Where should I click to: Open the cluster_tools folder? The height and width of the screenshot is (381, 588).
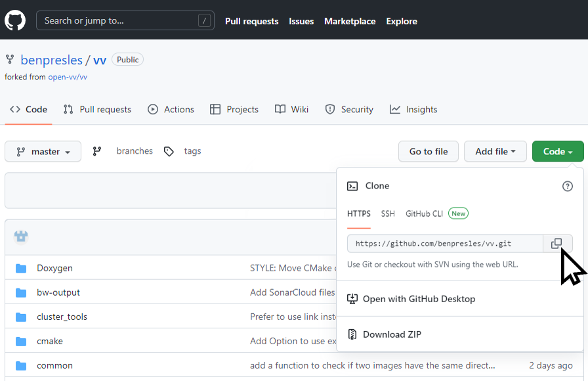click(62, 317)
